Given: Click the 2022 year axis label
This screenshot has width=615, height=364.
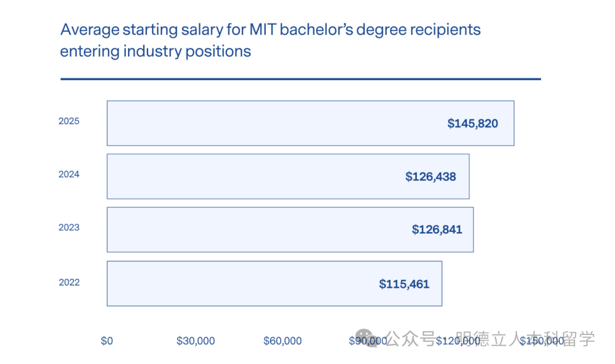Looking at the screenshot, I should tap(69, 283).
